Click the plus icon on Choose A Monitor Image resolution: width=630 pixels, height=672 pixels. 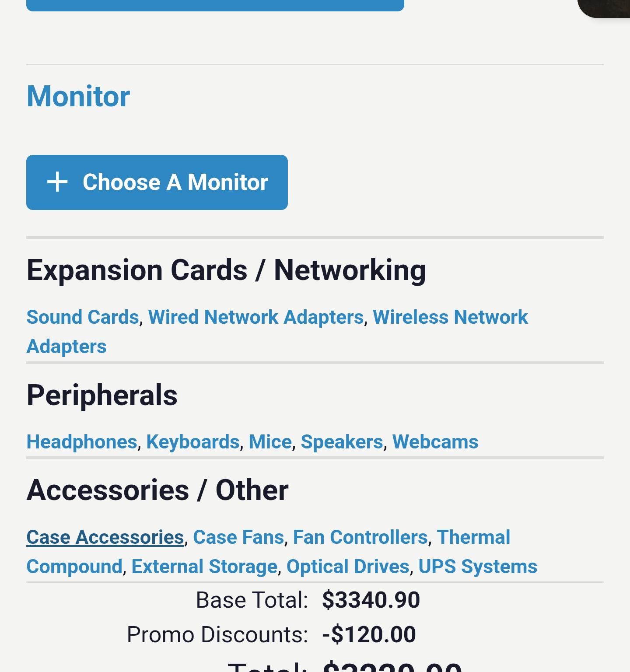[x=57, y=182]
